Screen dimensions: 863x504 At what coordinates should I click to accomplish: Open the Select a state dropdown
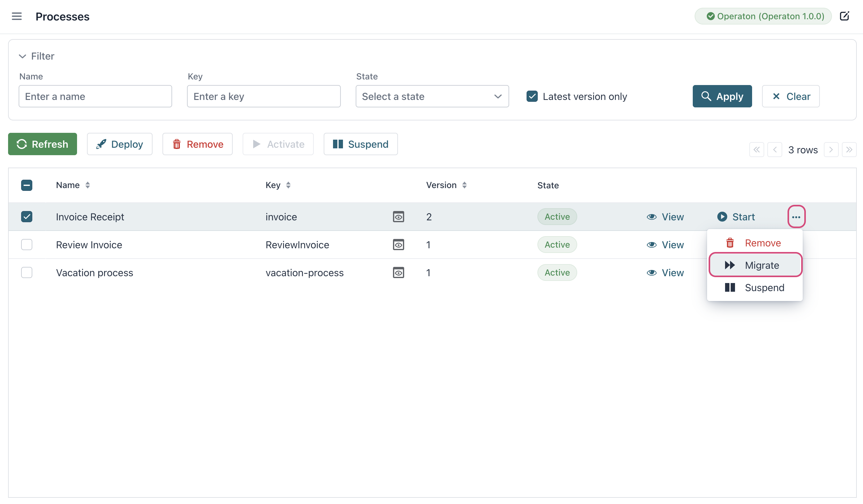[432, 96]
